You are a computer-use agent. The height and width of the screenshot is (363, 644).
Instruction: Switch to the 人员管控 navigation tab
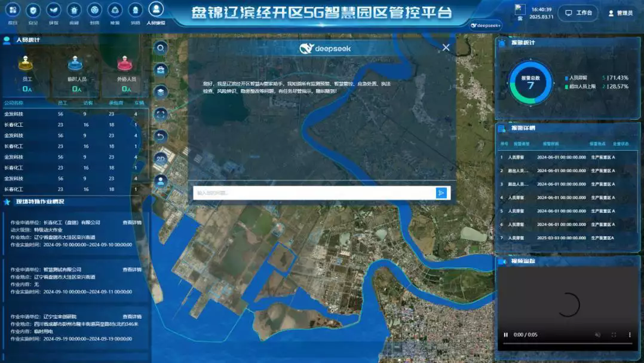click(x=155, y=13)
